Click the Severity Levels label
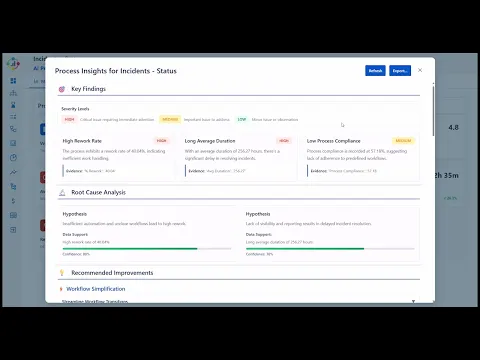 (x=75, y=109)
